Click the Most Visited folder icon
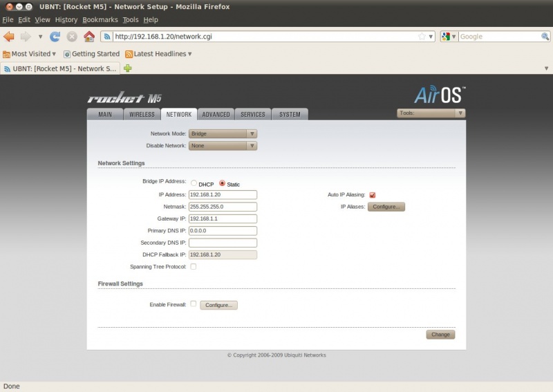 [x=6, y=54]
